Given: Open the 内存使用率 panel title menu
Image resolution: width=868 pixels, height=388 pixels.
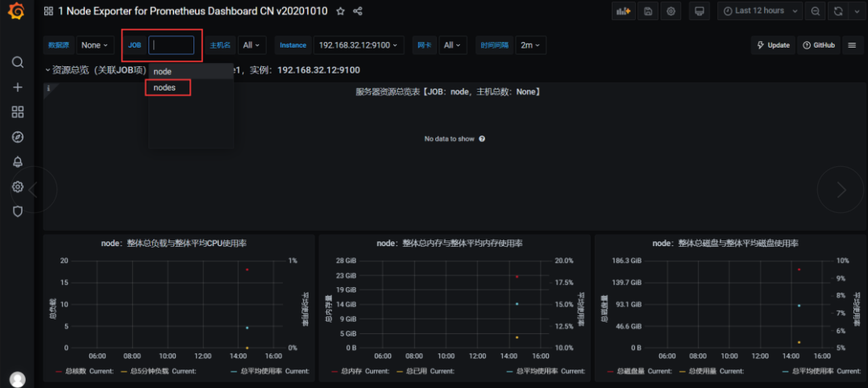Looking at the screenshot, I should (x=450, y=244).
